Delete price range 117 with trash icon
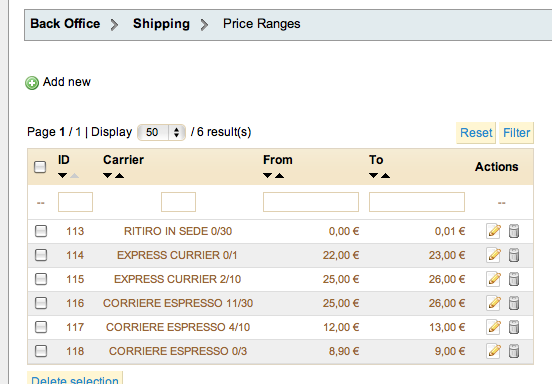This screenshot has height=384, width=552. [x=514, y=327]
